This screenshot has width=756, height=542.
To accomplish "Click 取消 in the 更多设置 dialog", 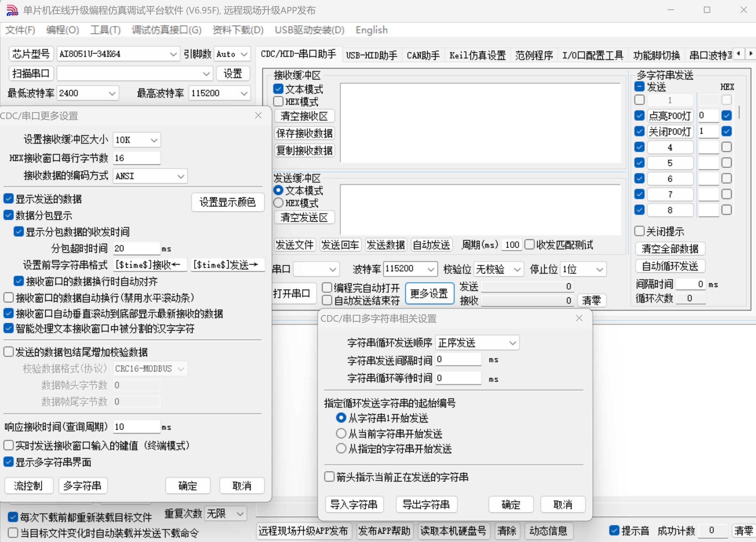I will click(x=242, y=486).
